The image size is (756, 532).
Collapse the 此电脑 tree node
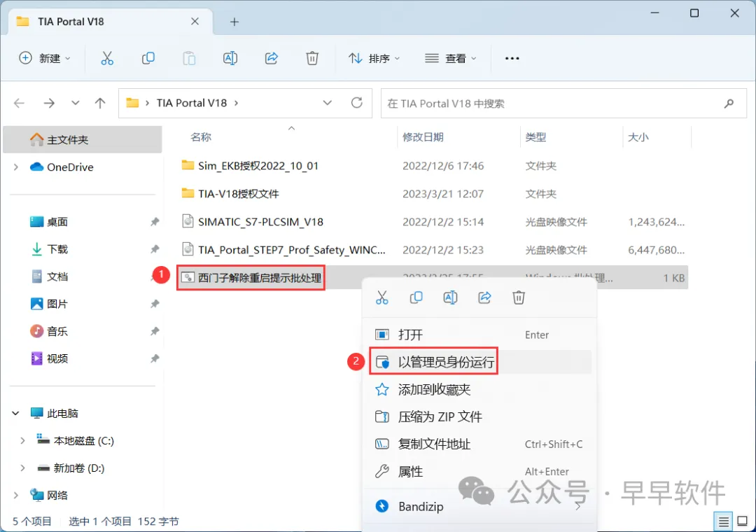click(x=15, y=413)
